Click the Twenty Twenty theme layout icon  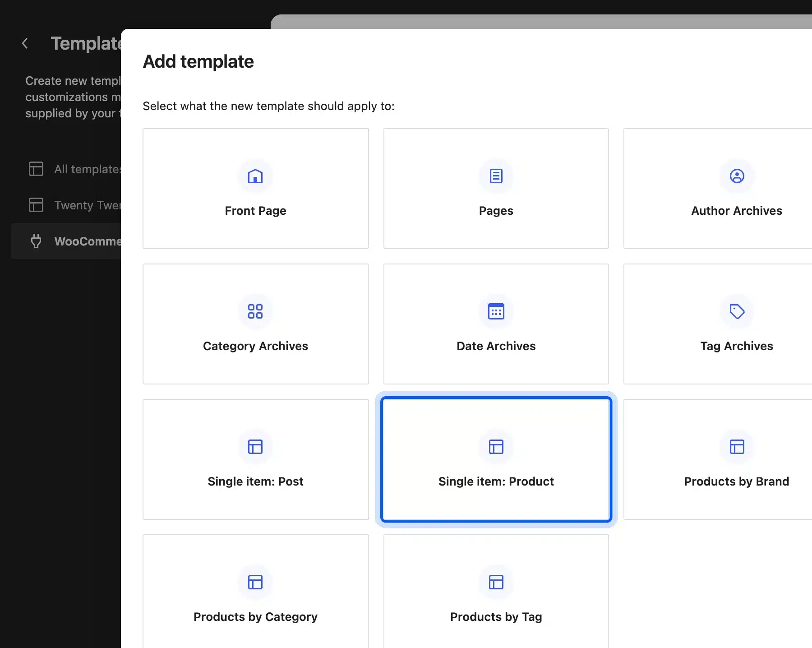(36, 205)
